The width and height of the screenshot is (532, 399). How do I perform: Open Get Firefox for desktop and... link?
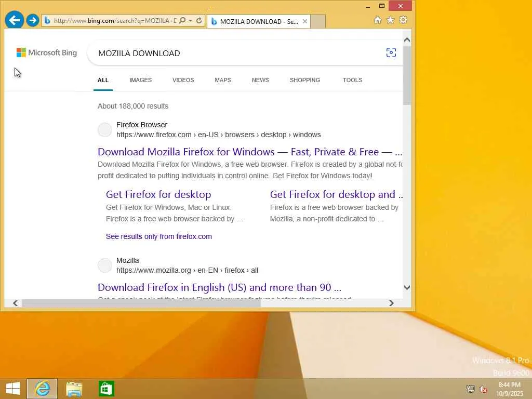(336, 194)
